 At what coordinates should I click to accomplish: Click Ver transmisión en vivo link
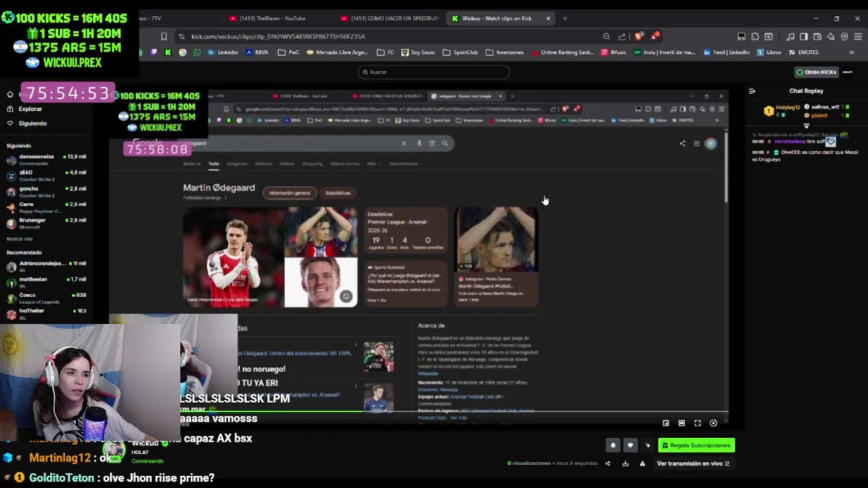693,464
